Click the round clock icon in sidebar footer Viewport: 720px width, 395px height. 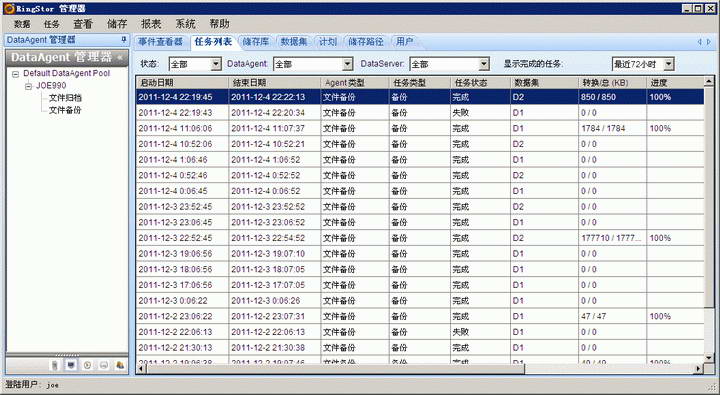click(87, 365)
